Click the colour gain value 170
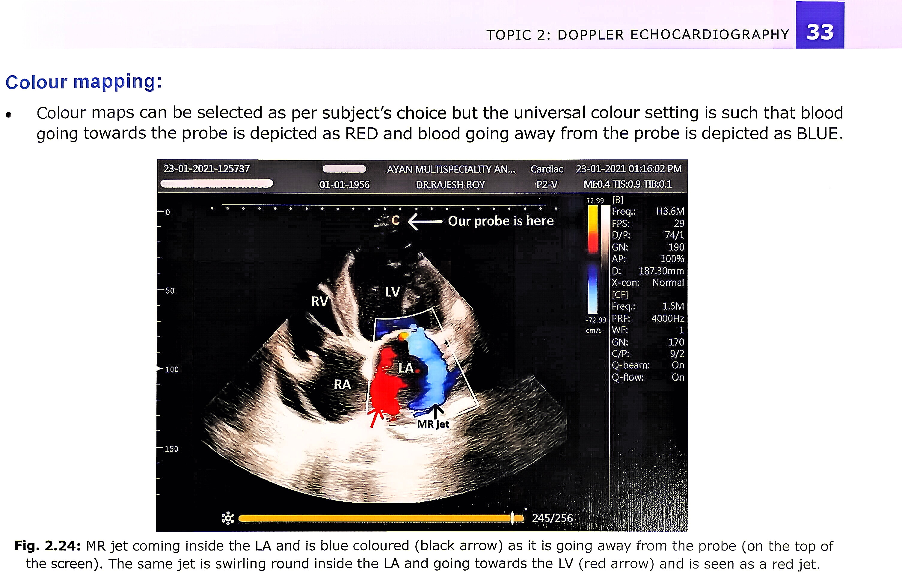 (676, 342)
